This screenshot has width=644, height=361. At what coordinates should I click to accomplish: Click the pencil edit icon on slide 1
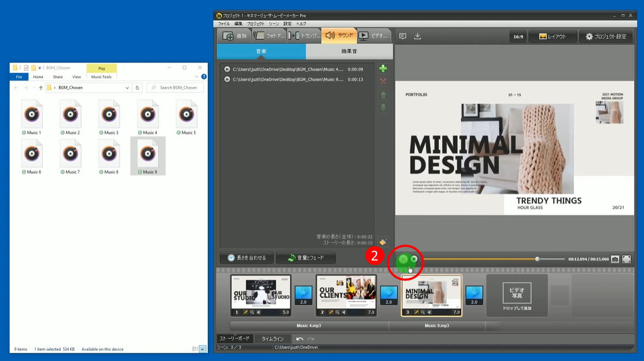[x=246, y=312]
